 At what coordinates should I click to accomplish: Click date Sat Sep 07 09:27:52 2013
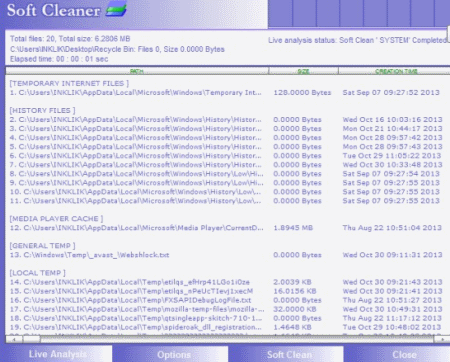coord(391,93)
